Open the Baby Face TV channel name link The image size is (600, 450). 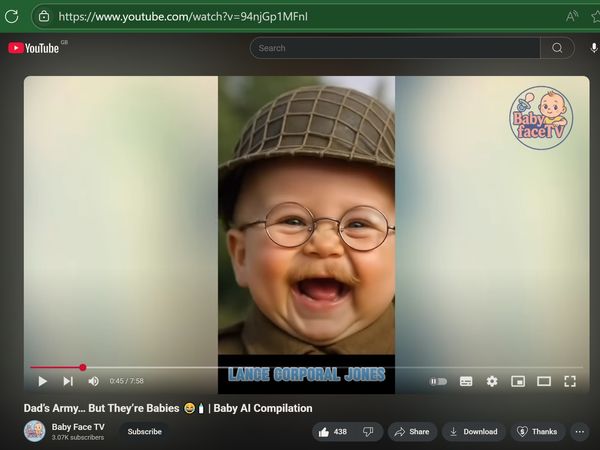coord(78,427)
